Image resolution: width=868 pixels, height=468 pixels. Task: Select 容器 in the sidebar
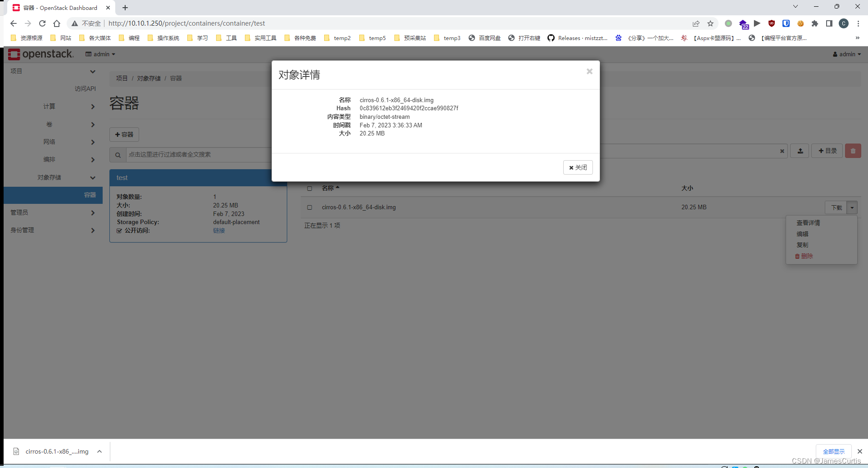53,195
